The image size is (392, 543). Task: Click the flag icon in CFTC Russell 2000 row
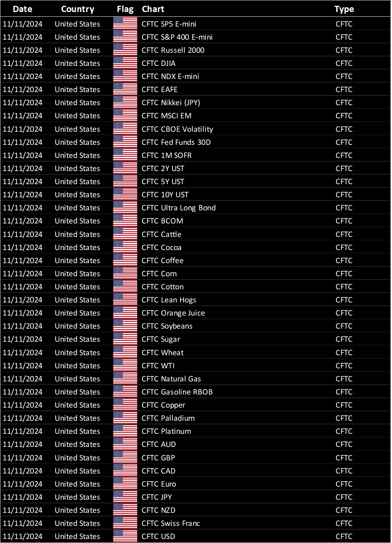point(125,50)
